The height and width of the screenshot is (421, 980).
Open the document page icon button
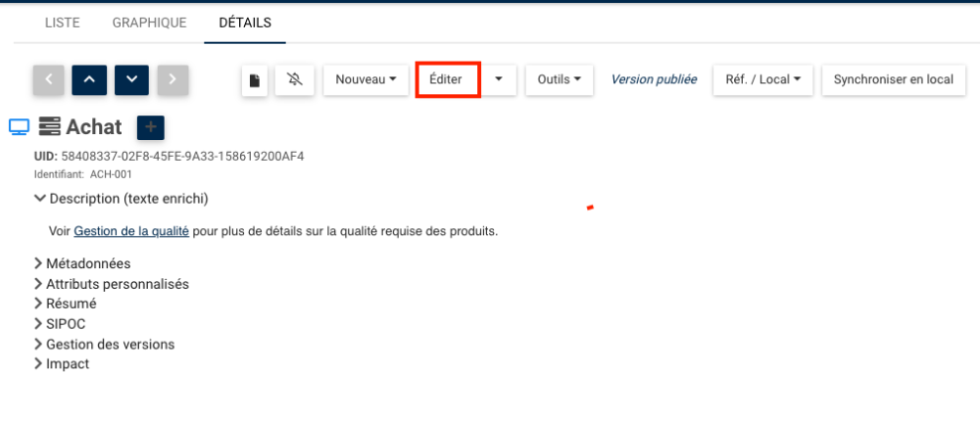tap(255, 80)
